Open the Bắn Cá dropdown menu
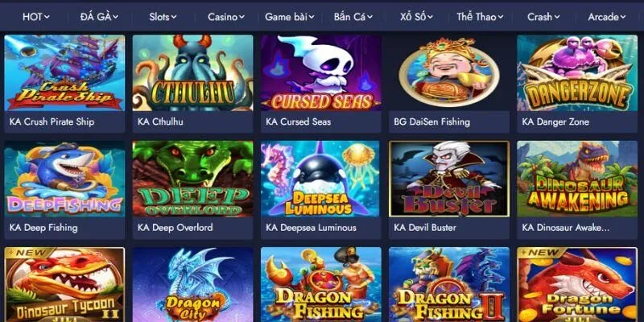This screenshot has width=644, height=322. 353,17
